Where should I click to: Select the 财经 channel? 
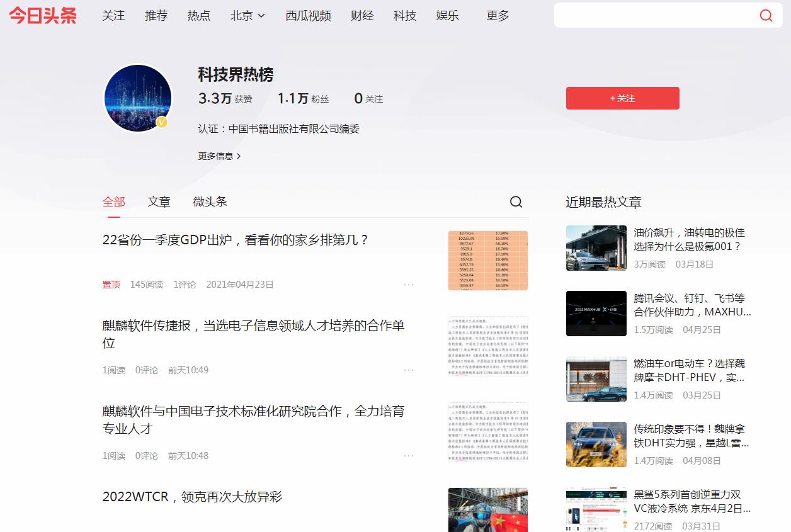(362, 16)
